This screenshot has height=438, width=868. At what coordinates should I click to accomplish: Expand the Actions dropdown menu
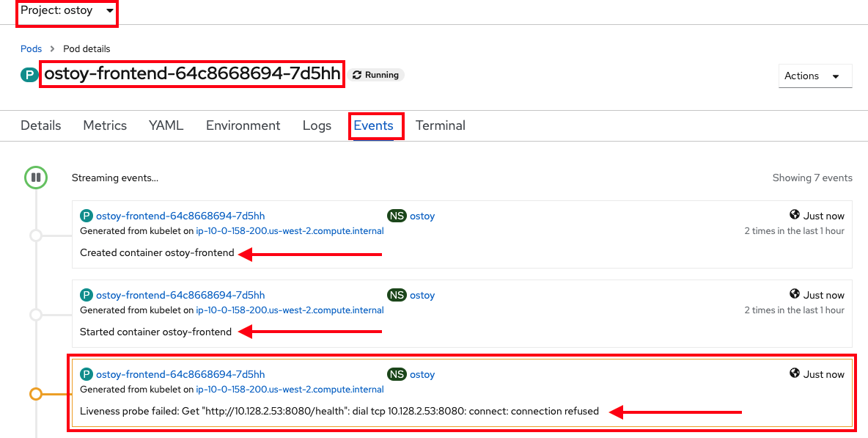815,76
